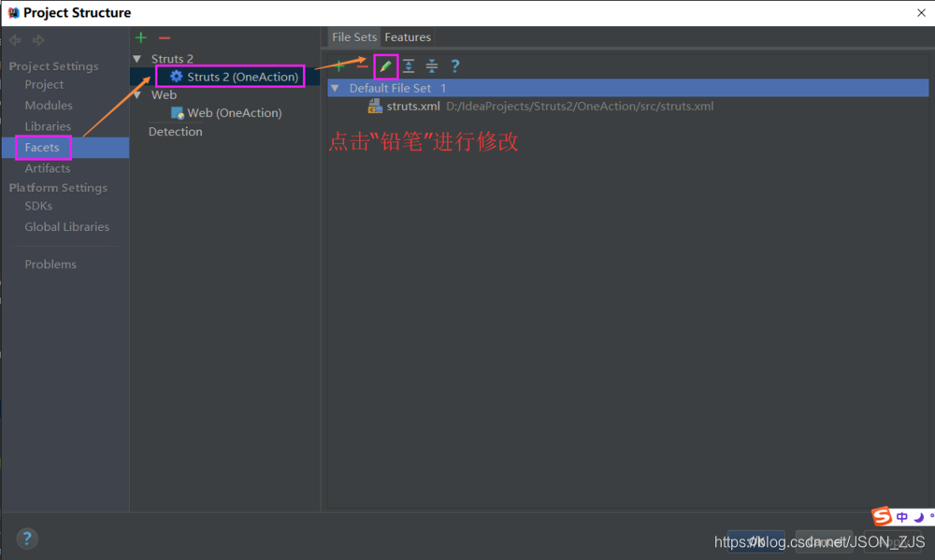Viewport: 935px width, 560px height.
Task: Open Global Libraries section
Action: coord(66,226)
